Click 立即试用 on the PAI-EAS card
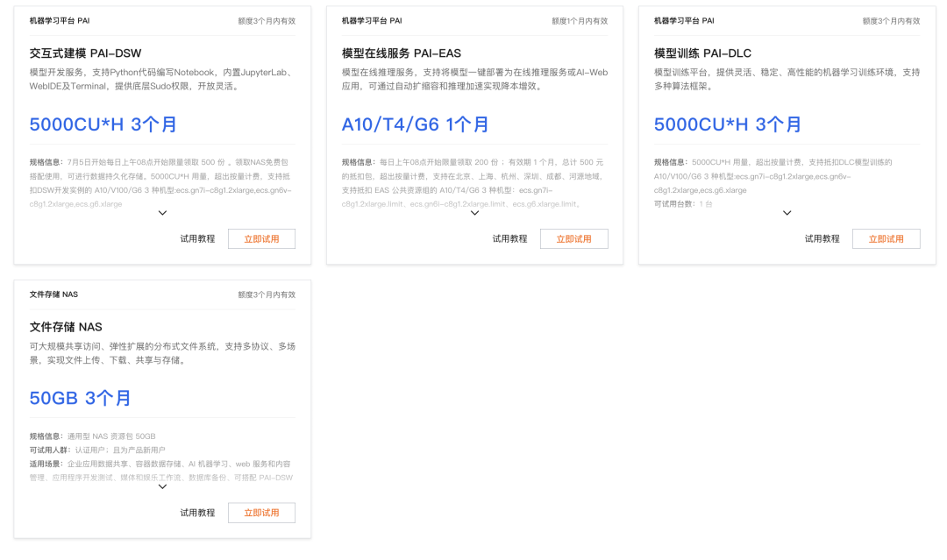Viewport: 947px width, 560px height. point(573,239)
